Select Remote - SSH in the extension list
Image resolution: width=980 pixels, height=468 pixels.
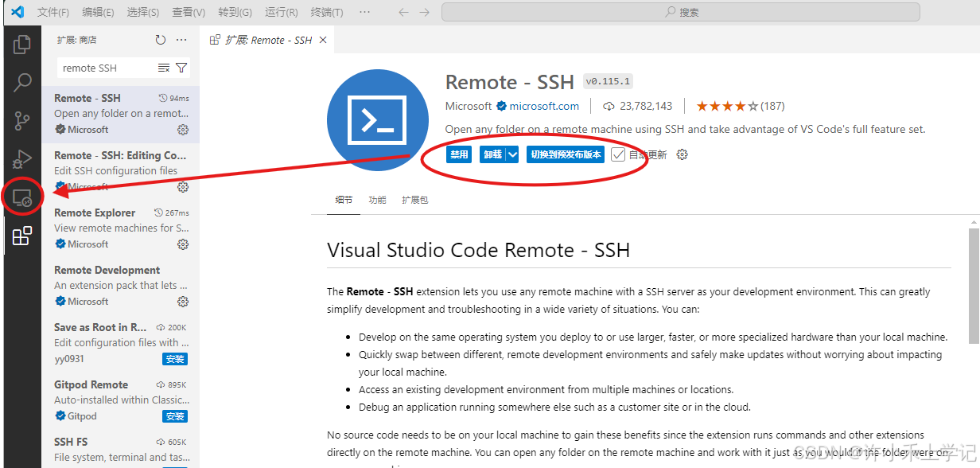[120, 115]
